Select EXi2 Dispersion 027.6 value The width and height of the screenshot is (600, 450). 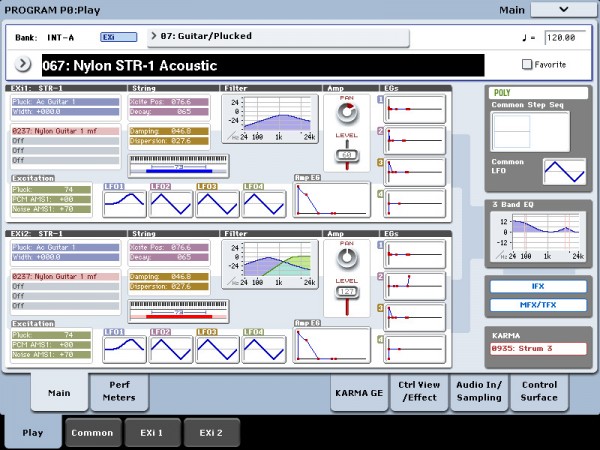pos(169,286)
